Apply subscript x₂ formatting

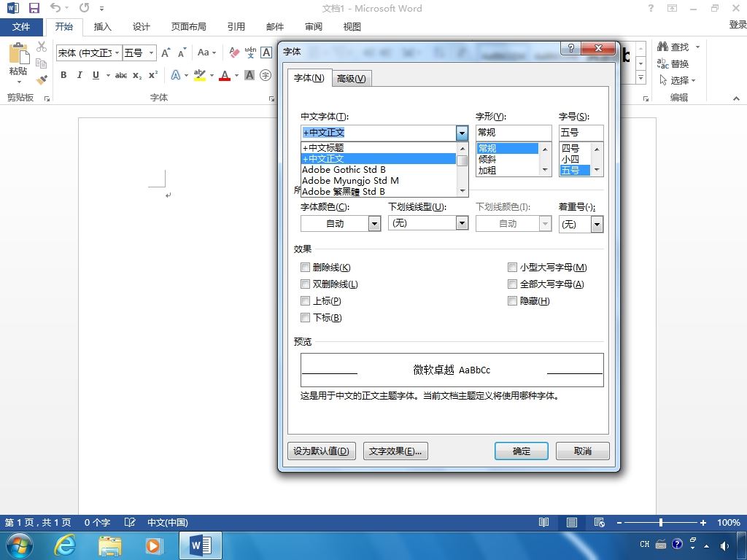[137, 75]
